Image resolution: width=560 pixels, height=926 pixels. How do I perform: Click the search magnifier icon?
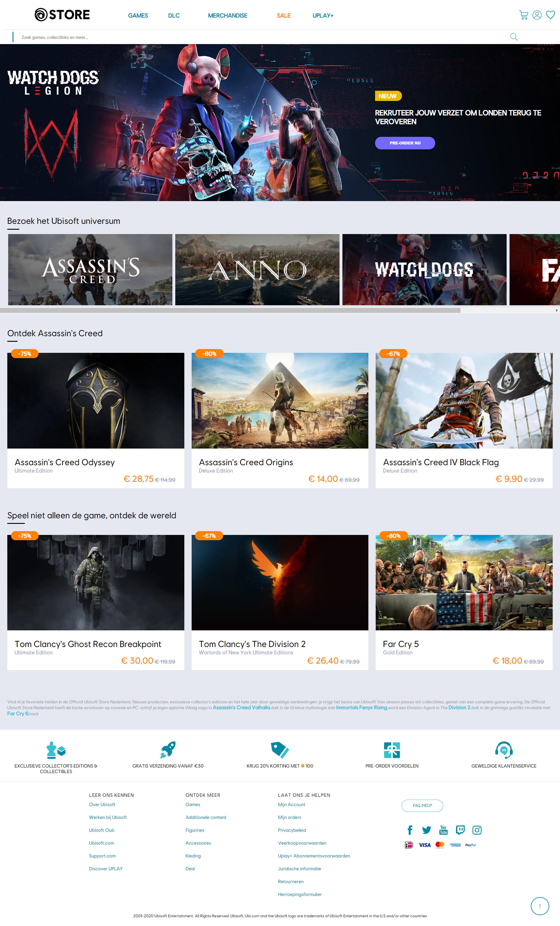pos(513,37)
